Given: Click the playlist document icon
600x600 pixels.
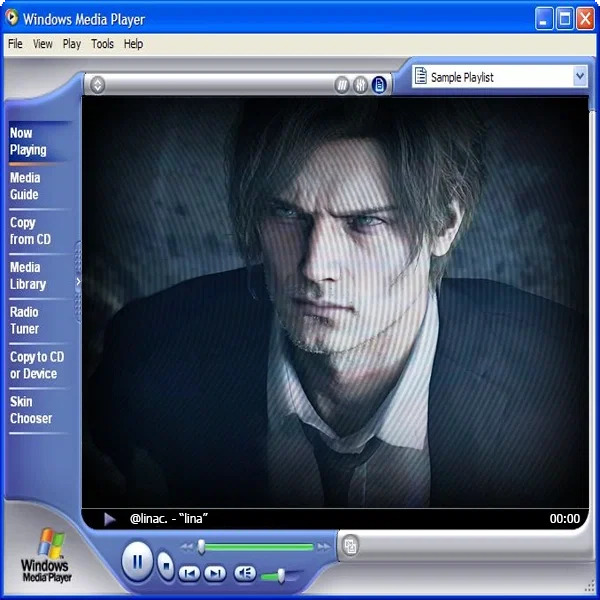Looking at the screenshot, I should click(421, 76).
